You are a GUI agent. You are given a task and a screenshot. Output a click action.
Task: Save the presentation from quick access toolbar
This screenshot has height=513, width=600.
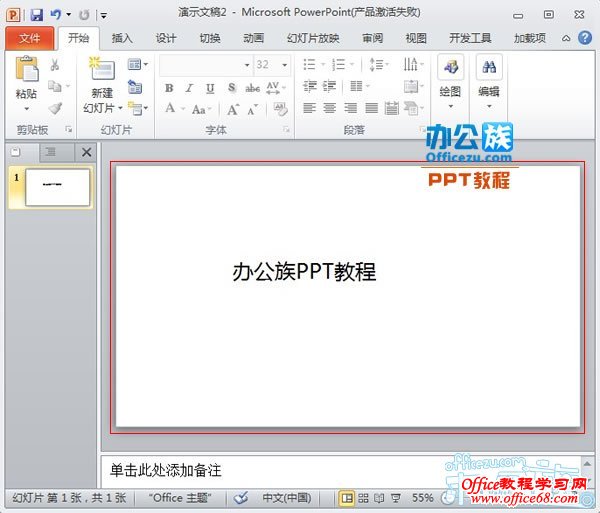click(37, 15)
